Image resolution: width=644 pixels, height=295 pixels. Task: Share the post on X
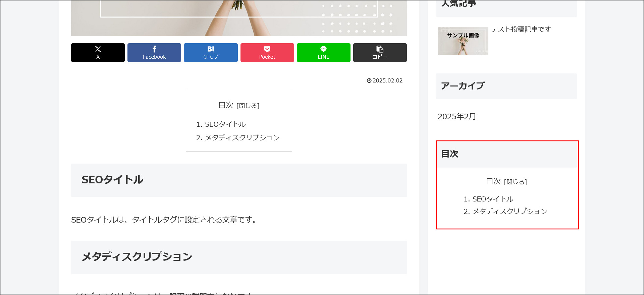98,53
